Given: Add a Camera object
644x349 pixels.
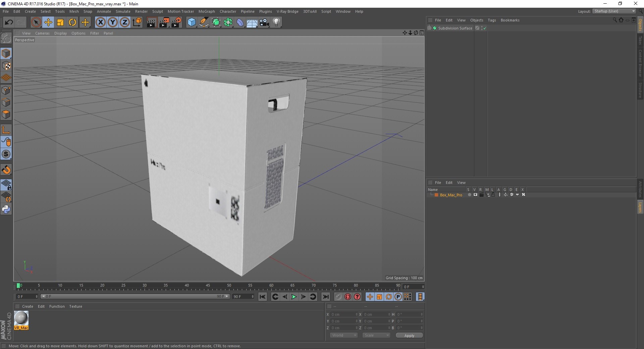Looking at the screenshot, I should (x=264, y=22).
